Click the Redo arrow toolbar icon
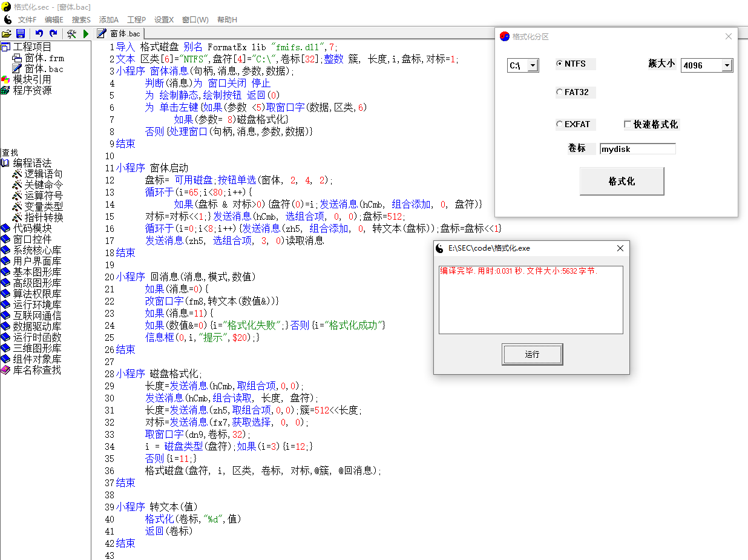 (x=53, y=34)
